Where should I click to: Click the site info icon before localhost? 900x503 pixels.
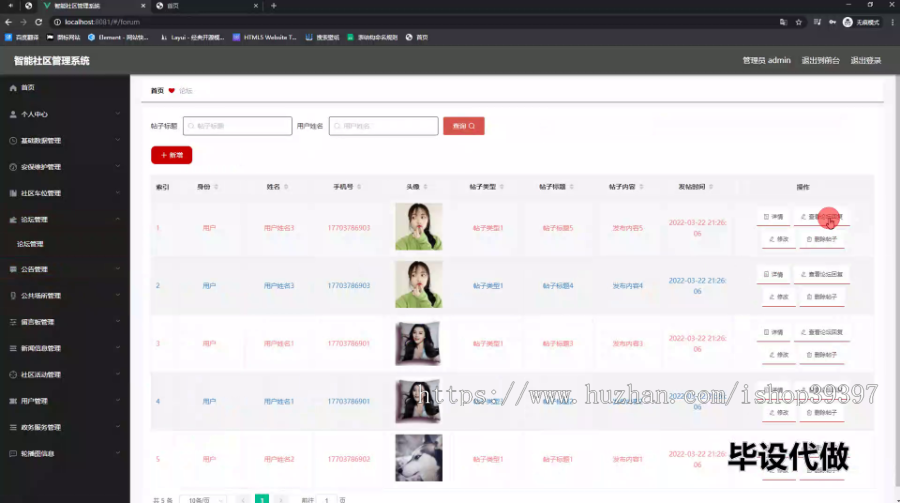57,22
